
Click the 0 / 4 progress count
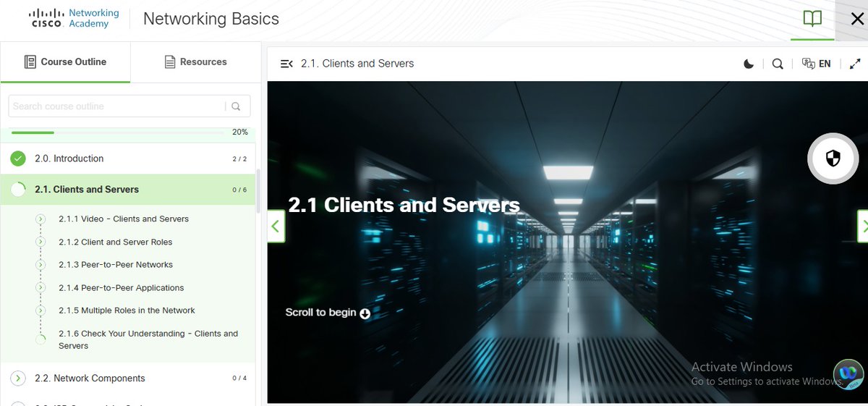click(239, 378)
